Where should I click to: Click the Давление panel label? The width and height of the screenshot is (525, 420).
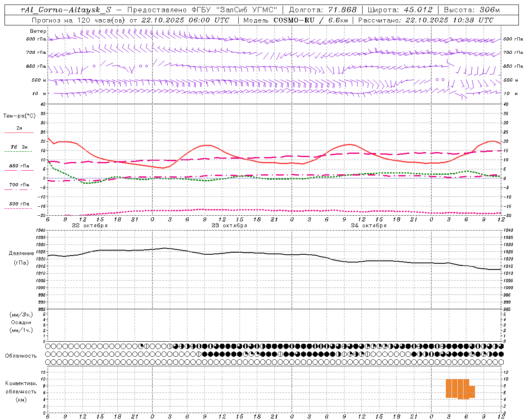coord(21,253)
